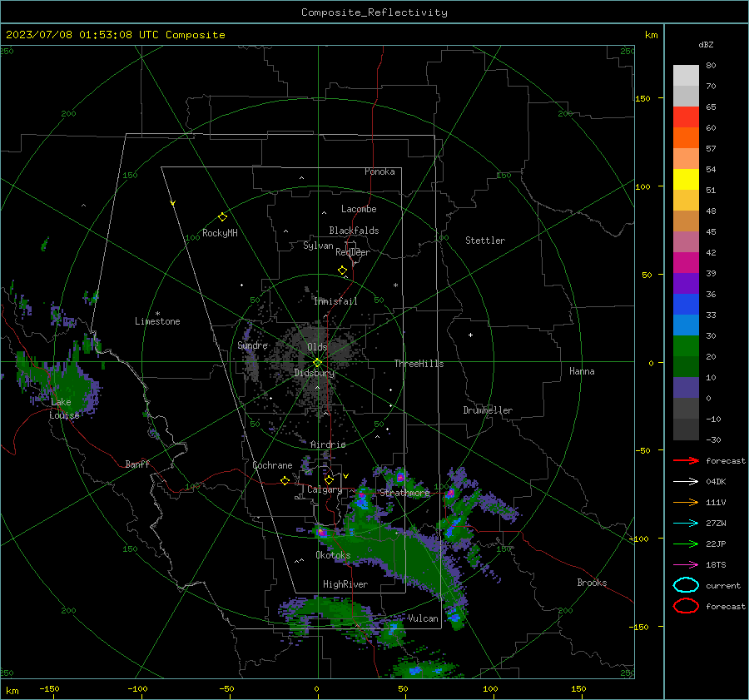Select the yellow diamond marker above Calgary
The width and height of the screenshot is (749, 700).
tap(329, 479)
